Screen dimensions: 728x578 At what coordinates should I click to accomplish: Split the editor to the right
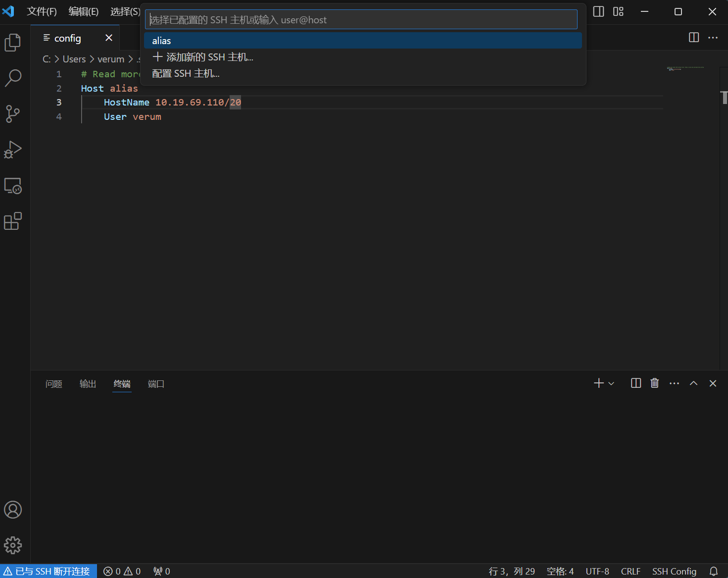coord(694,38)
